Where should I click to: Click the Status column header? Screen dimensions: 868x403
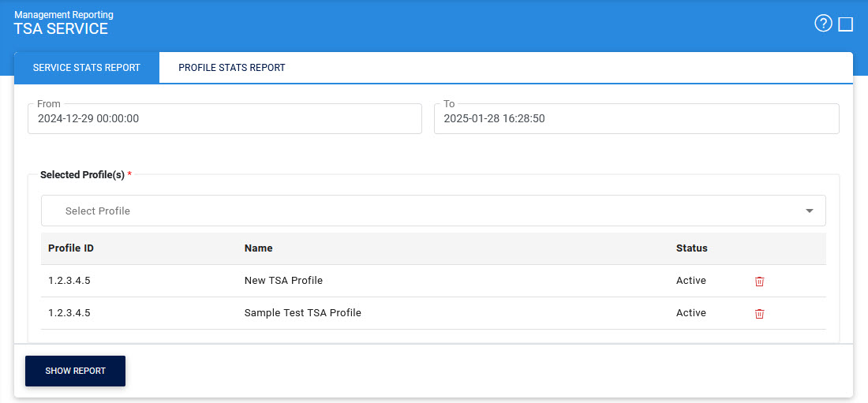691,248
